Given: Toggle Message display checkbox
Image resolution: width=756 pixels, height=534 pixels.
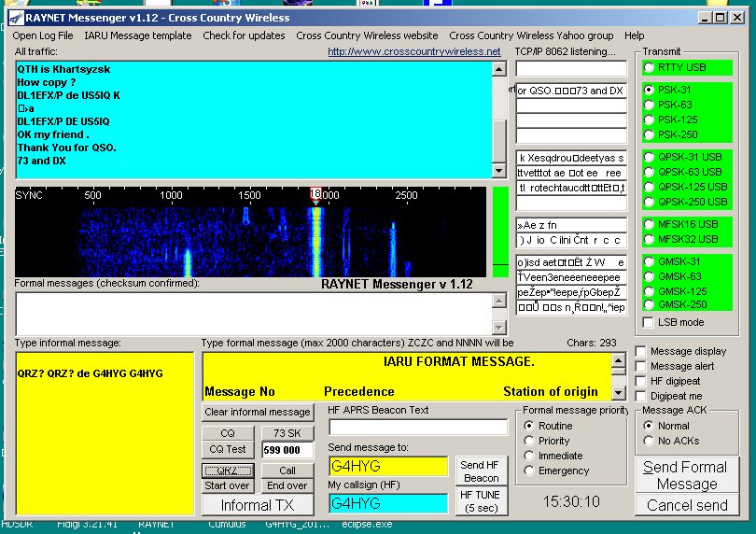Looking at the screenshot, I should point(641,352).
